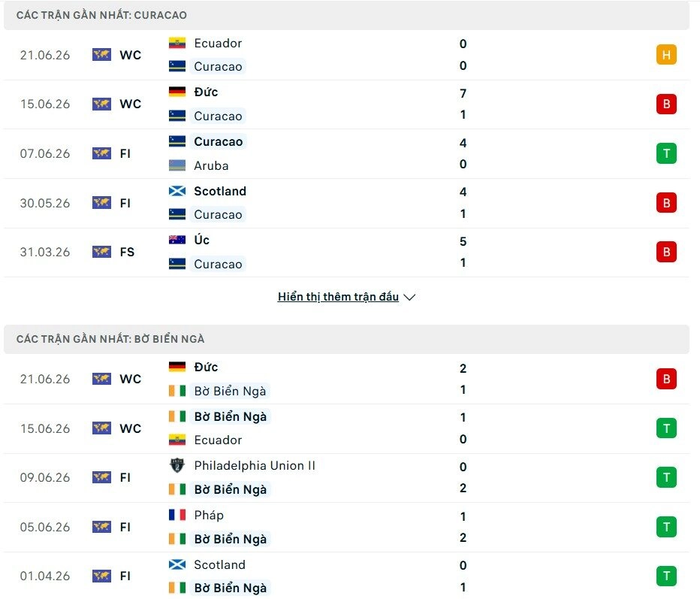700x599 pixels.
Task: Click the France flag next to Pháp
Action: point(177,515)
